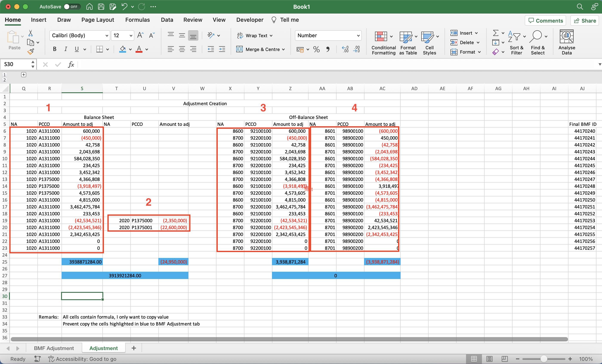This screenshot has height=364, width=602.
Task: Click the Percent Style icon
Action: 316,50
